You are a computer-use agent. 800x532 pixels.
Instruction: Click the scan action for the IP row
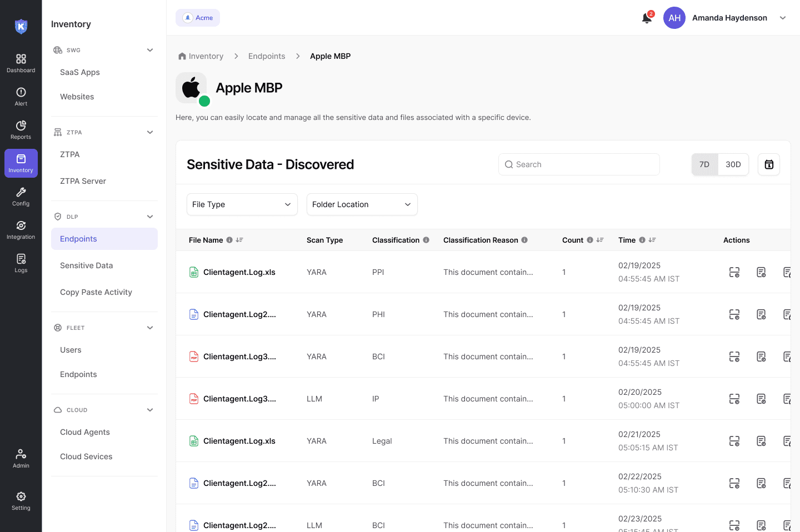pos(734,399)
